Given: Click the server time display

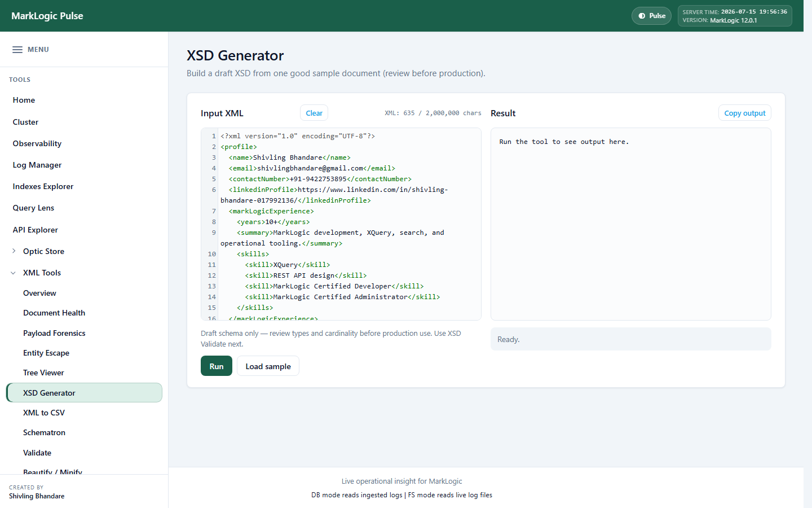Looking at the screenshot, I should tap(735, 11).
